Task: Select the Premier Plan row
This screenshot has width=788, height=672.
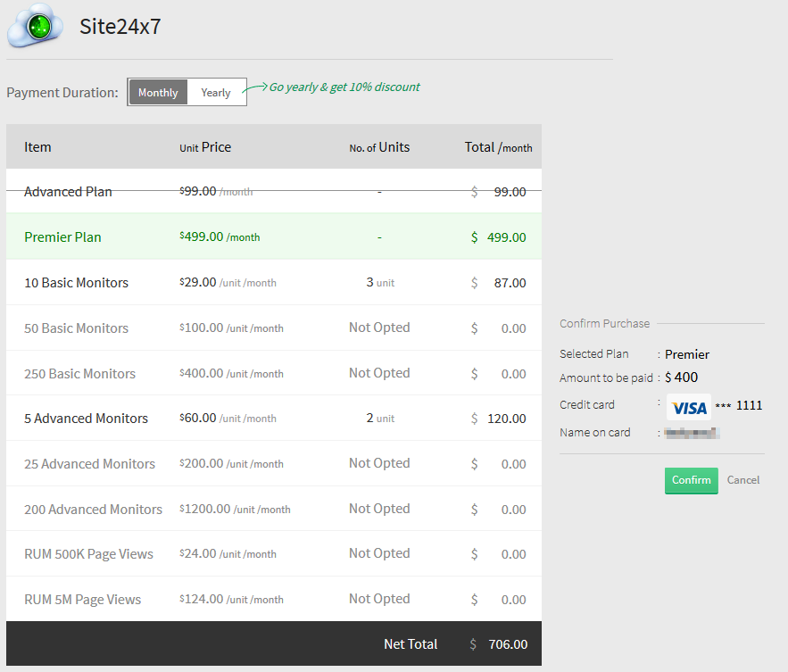Action: point(62,237)
